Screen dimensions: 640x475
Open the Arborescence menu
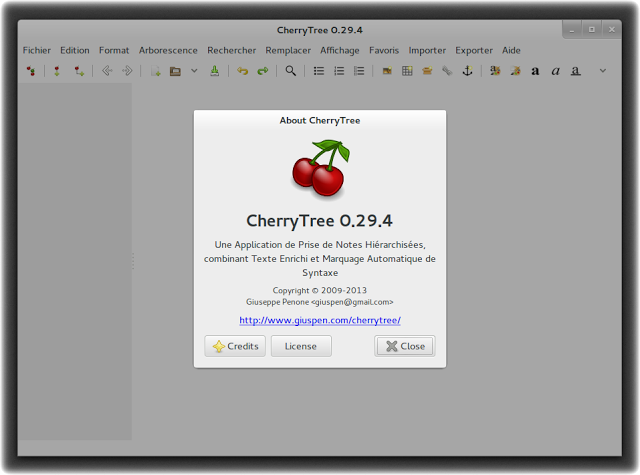click(168, 50)
